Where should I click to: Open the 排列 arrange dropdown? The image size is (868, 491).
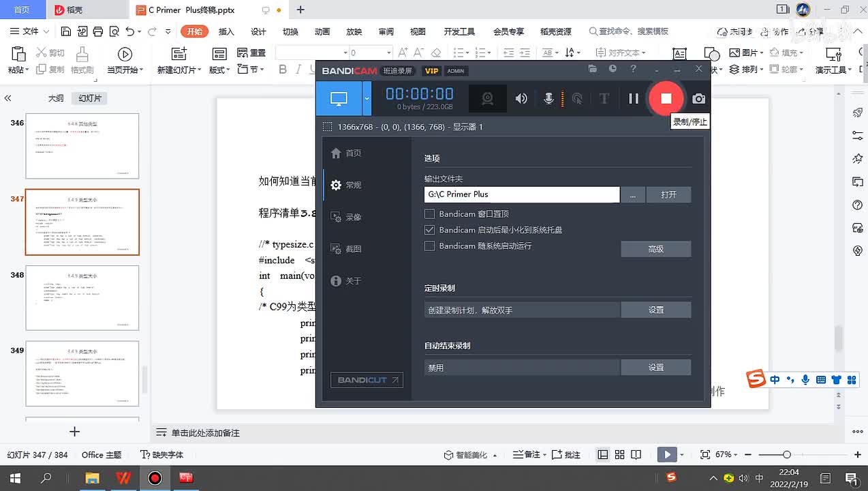(762, 70)
